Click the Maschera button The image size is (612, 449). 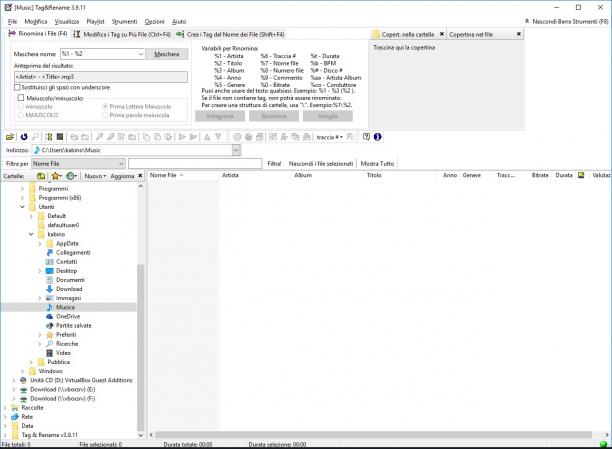pyautogui.click(x=167, y=54)
